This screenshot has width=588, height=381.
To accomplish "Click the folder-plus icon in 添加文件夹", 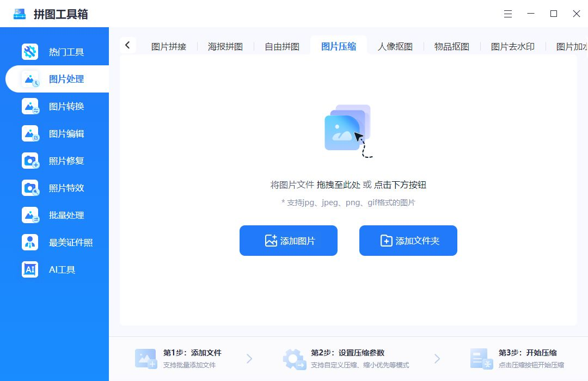I will click(386, 241).
